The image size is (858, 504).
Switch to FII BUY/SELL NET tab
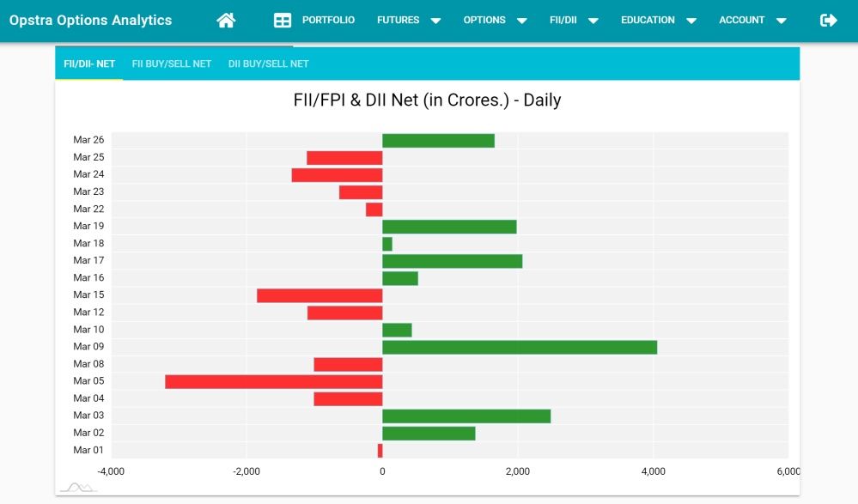(x=172, y=64)
